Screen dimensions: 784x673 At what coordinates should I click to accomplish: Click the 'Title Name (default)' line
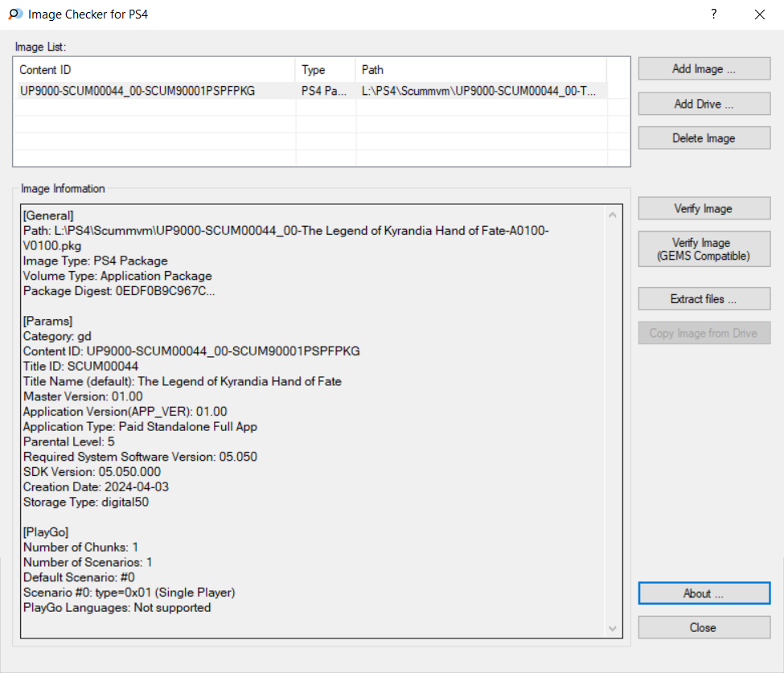[183, 381]
